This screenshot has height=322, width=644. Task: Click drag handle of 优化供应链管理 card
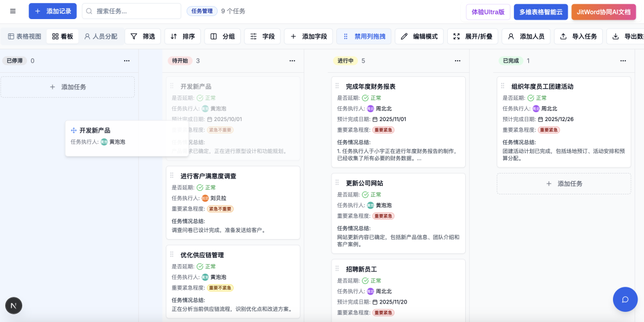(x=172, y=254)
